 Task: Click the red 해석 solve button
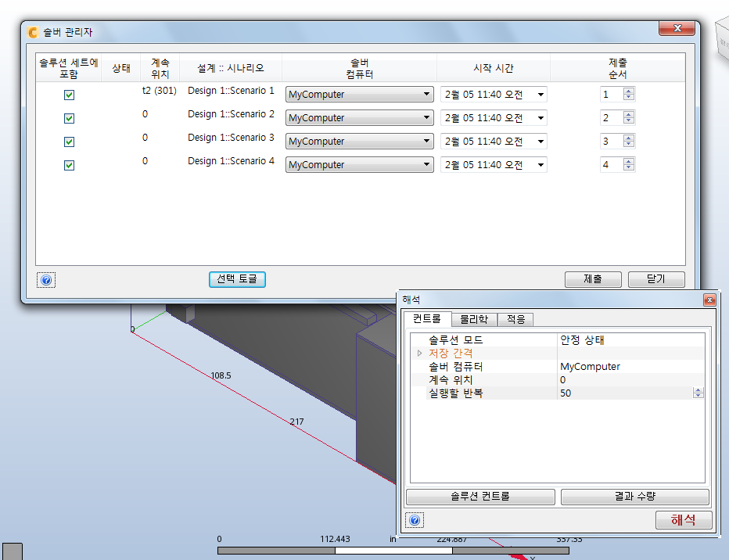[x=684, y=519]
